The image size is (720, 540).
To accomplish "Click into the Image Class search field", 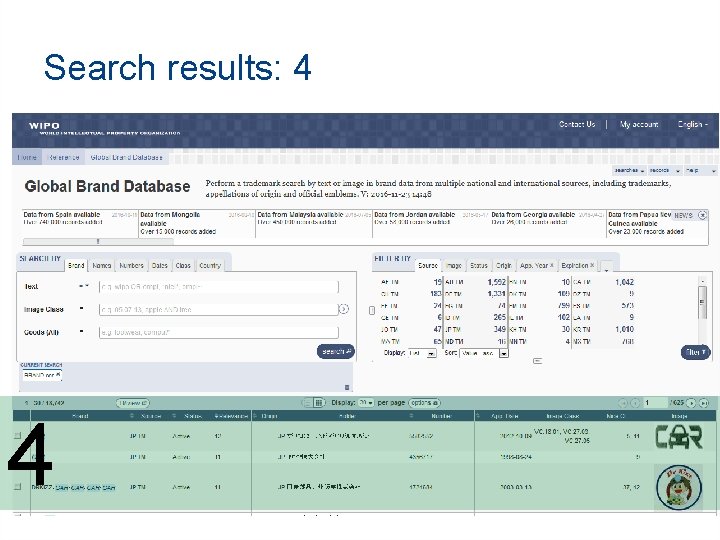I will [219, 309].
